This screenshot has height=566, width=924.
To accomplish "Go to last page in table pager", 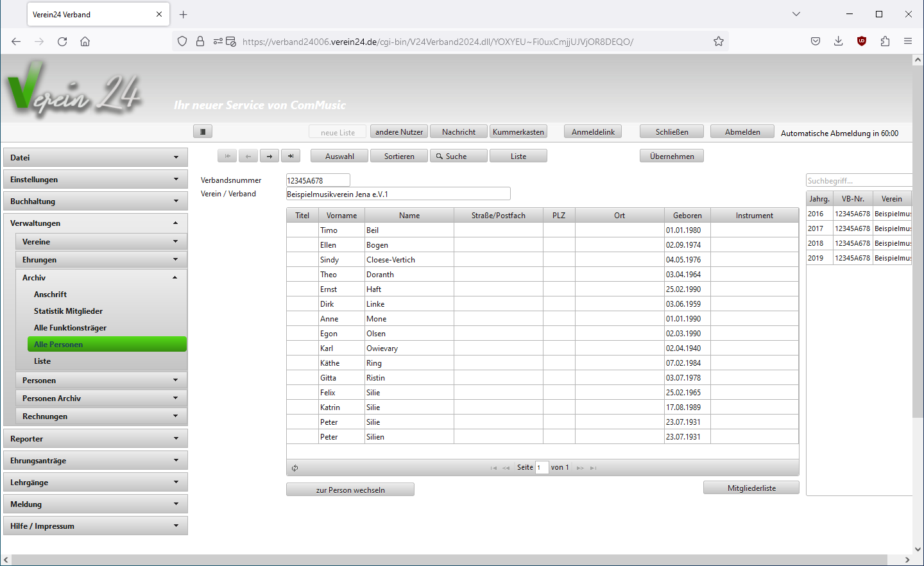I will pos(594,468).
